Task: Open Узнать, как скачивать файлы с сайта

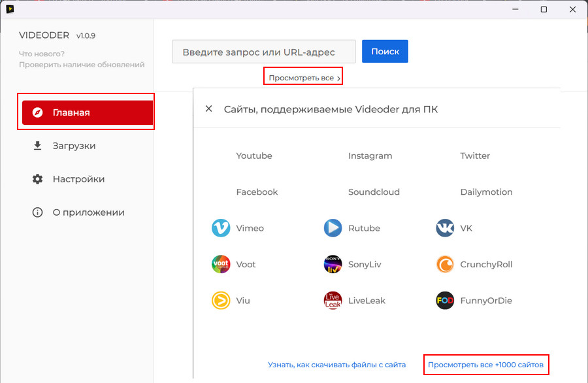Action: [x=336, y=365]
